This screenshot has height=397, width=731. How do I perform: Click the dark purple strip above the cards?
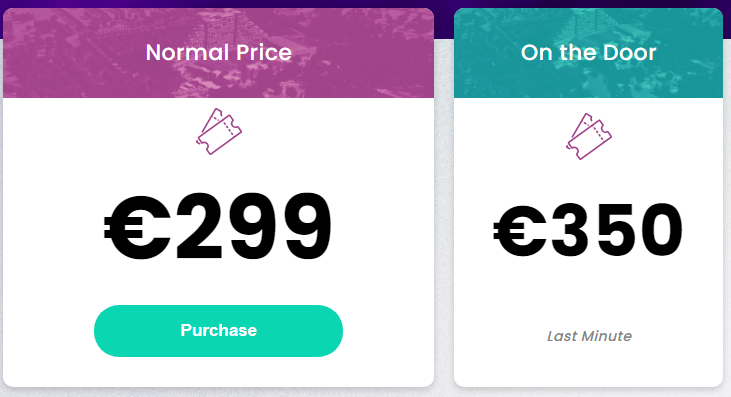(x=366, y=4)
